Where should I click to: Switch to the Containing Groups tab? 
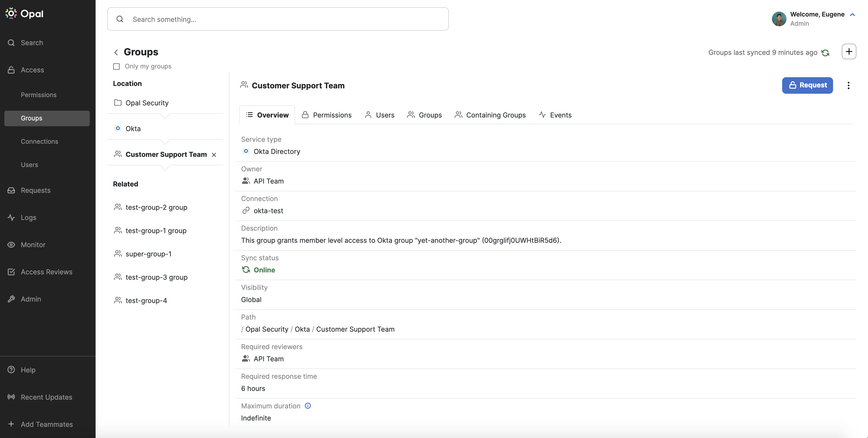490,115
